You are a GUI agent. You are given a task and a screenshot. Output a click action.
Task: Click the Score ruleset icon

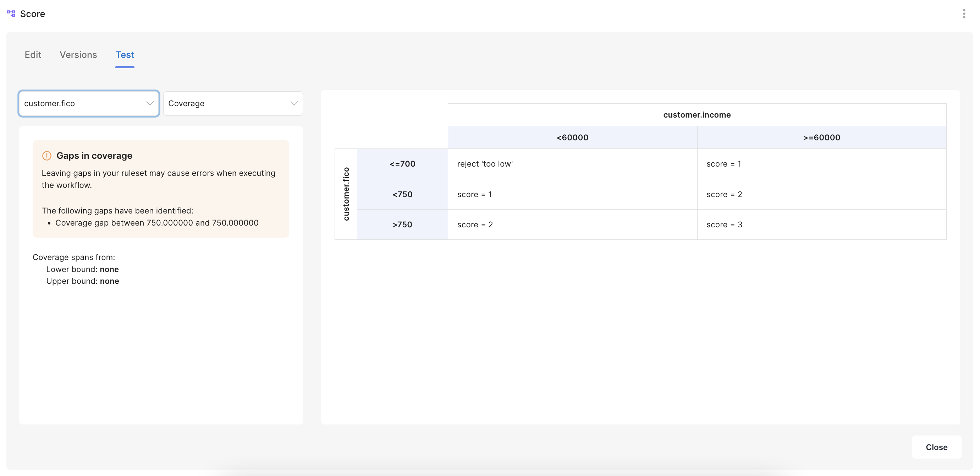click(x=11, y=14)
